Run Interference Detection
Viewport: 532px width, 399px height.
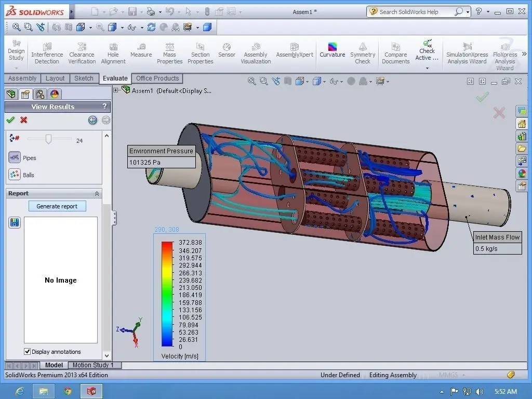(47, 54)
